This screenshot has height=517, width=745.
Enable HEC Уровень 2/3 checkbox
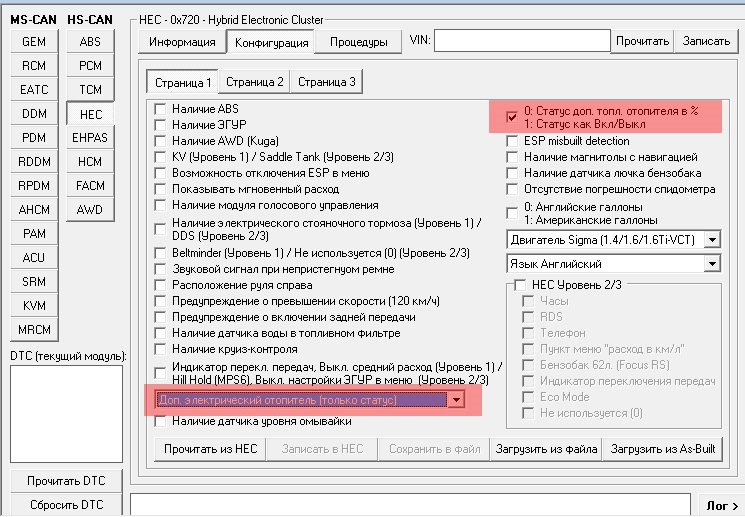click(520, 285)
